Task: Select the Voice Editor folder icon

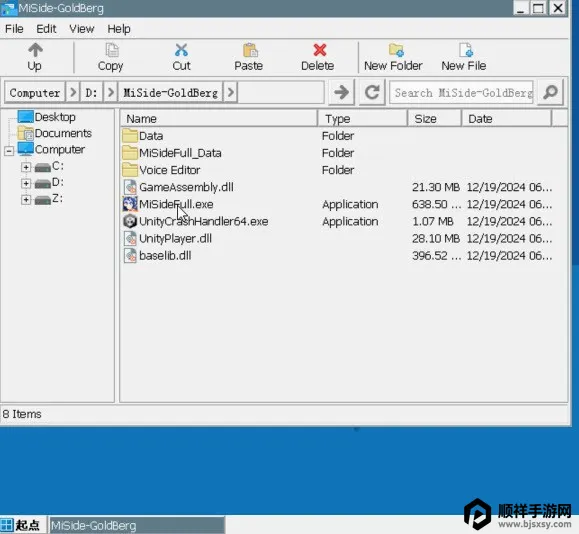Action: coord(130,170)
